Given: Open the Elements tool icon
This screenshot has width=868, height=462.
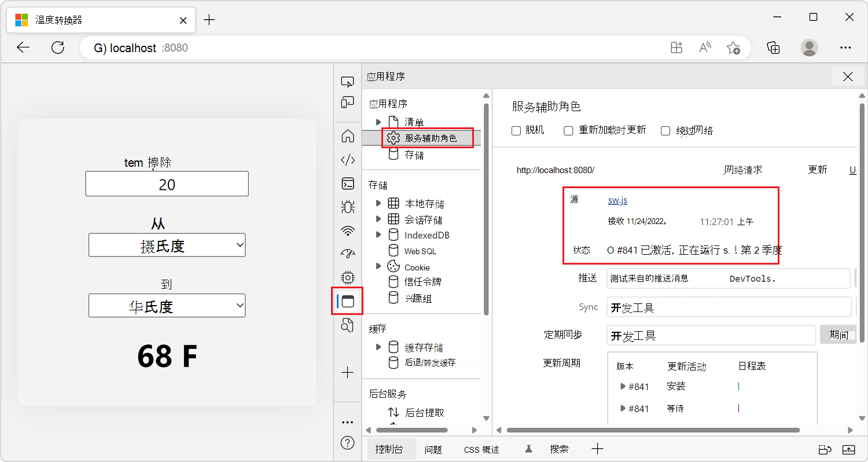Looking at the screenshot, I should click(347, 160).
